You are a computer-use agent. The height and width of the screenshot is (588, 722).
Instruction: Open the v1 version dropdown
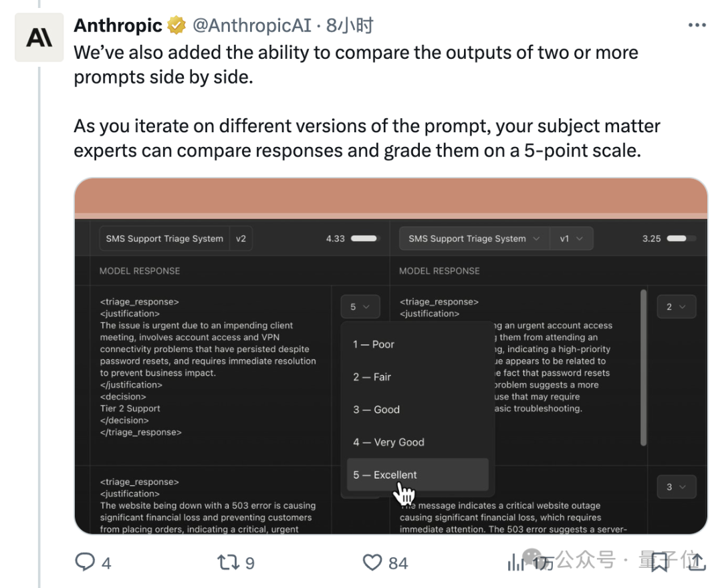click(572, 239)
